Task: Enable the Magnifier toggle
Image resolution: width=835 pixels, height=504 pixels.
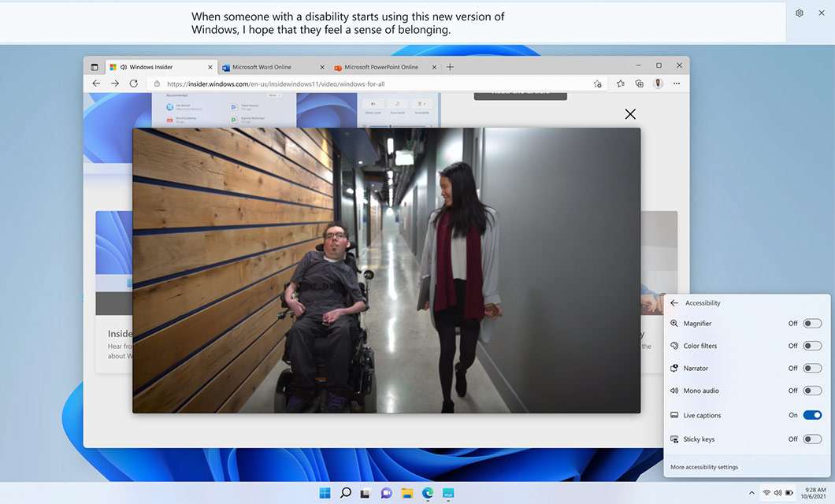Action: [811, 323]
